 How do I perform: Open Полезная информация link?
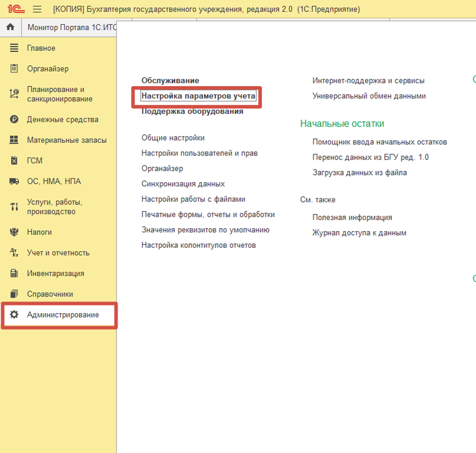click(352, 217)
